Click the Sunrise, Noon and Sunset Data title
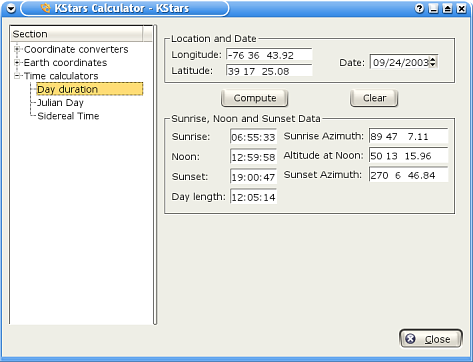The height and width of the screenshot is (362, 473). 246,119
